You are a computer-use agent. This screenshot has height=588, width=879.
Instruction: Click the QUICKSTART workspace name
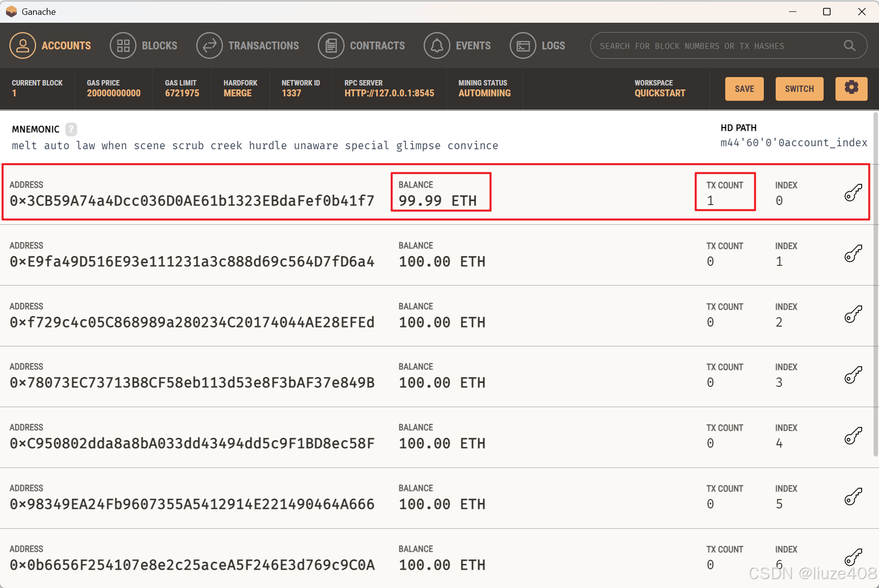click(660, 93)
